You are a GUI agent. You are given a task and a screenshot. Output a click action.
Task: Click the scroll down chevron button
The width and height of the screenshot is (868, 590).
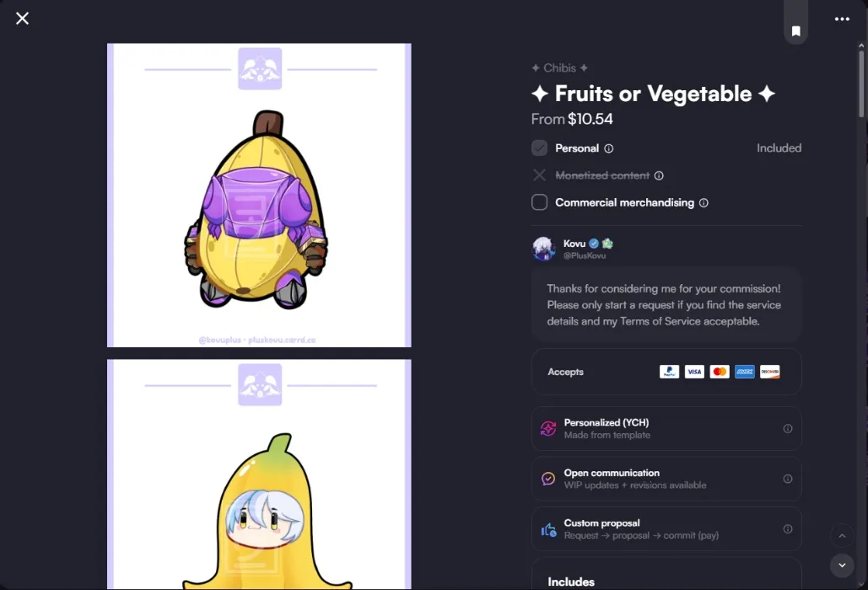[x=842, y=565]
